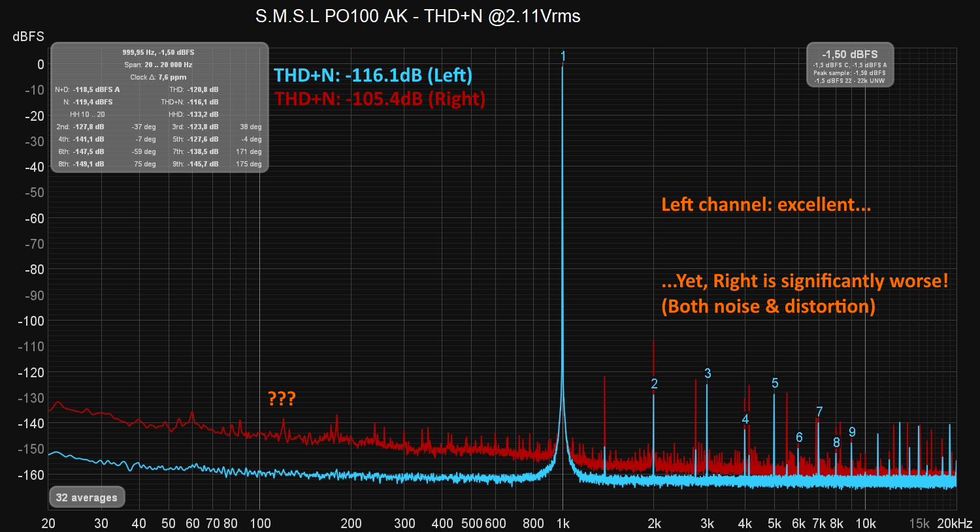Click the "Clock Δ: 7,6 ppm" value

click(158, 77)
